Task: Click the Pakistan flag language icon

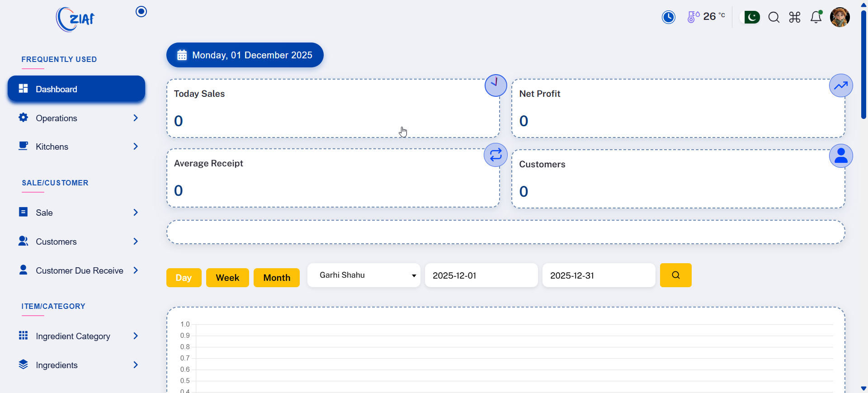Action: tap(752, 18)
